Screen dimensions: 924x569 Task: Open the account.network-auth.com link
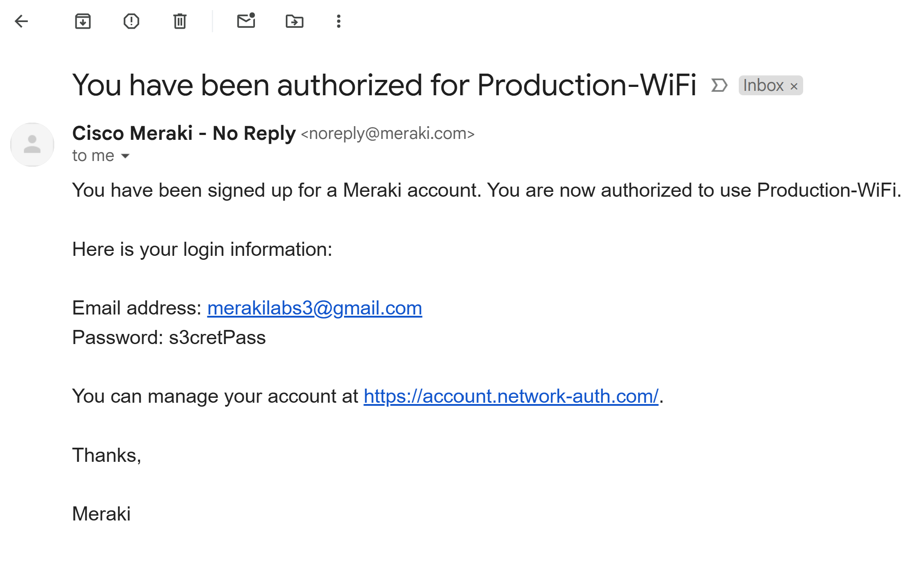pyautogui.click(x=511, y=396)
